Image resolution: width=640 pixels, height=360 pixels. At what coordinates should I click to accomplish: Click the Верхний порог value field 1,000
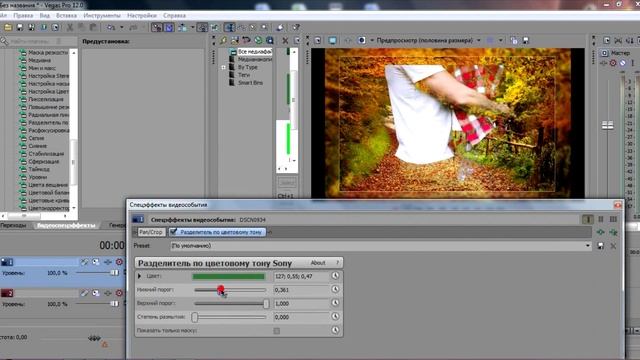tap(300, 304)
